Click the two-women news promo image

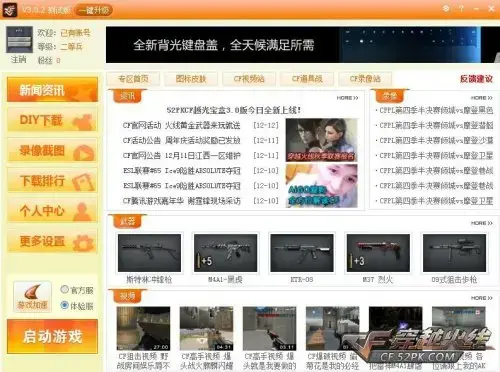click(322, 140)
